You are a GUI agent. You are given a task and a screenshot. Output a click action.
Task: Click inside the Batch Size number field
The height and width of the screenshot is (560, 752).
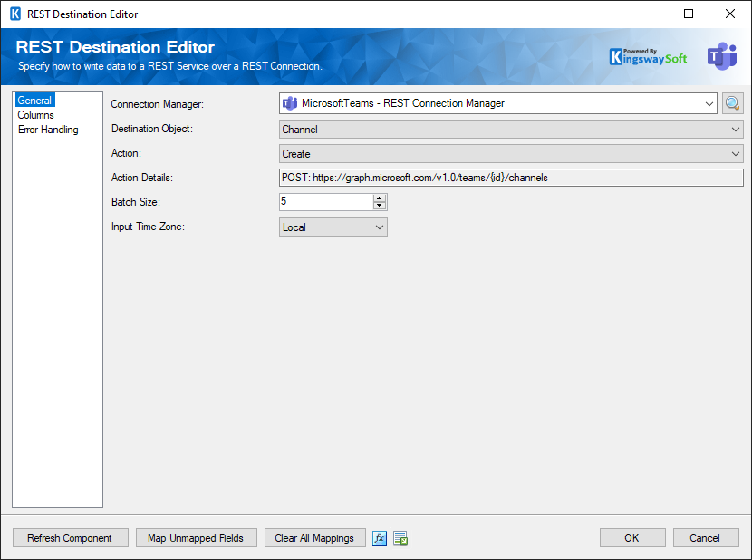point(326,201)
